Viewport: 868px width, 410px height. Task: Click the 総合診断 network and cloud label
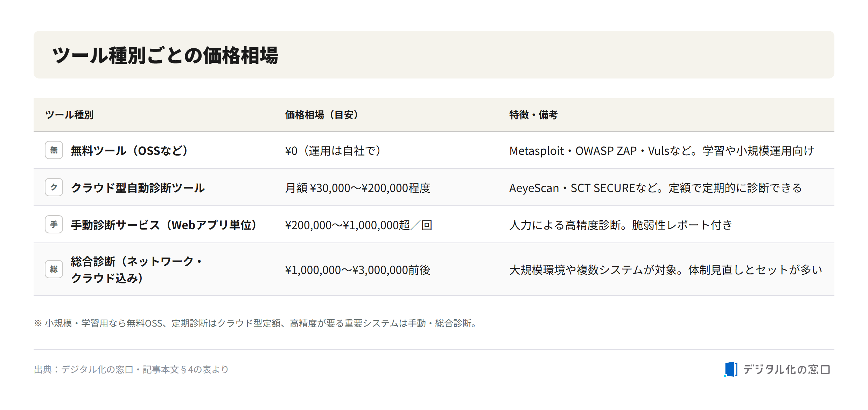pyautogui.click(x=136, y=269)
